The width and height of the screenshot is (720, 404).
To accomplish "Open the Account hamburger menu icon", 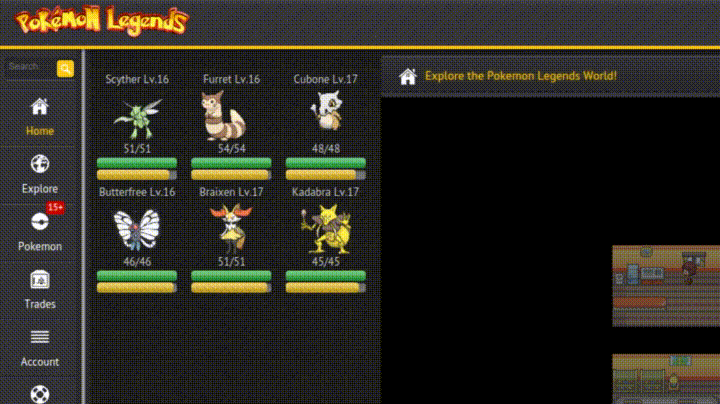I will click(39, 337).
